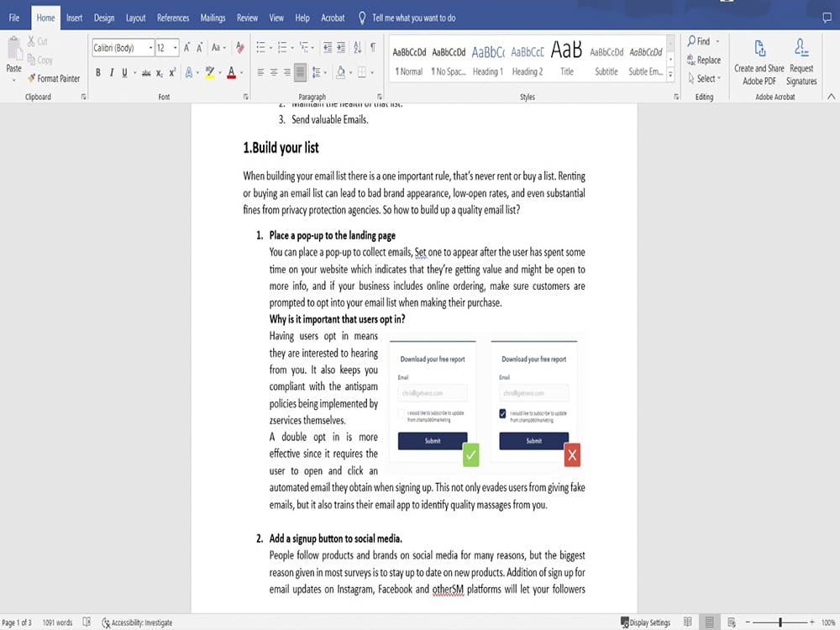Screen dimensions: 840x630
Task: Switch to the Insert tab
Action: 75,18
